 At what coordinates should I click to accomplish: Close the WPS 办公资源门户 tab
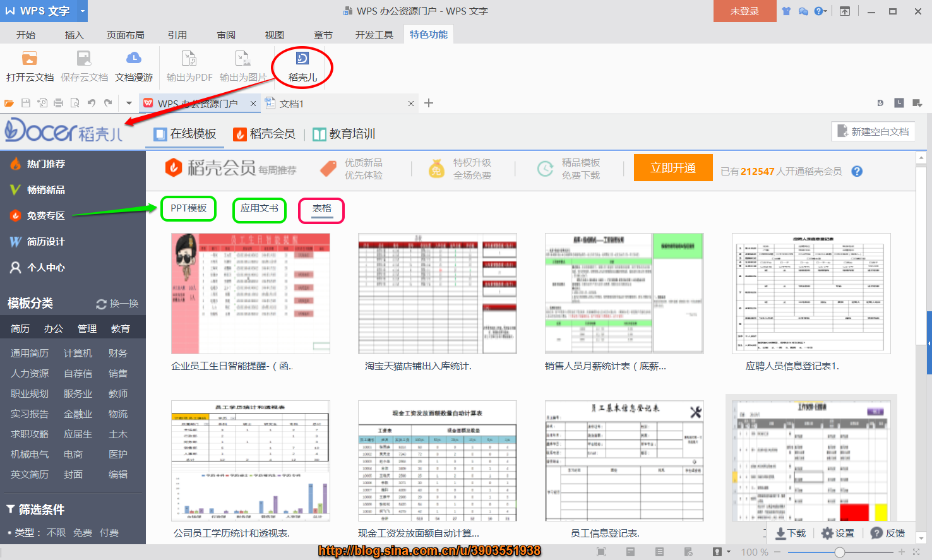253,104
